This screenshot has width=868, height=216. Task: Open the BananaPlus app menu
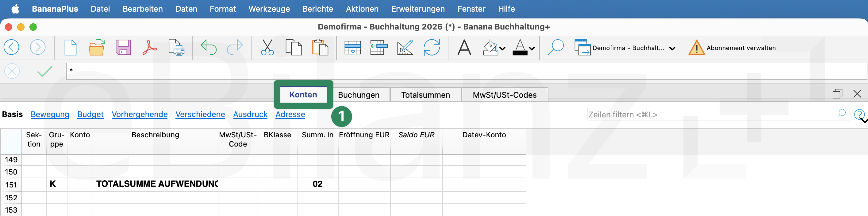tap(55, 9)
